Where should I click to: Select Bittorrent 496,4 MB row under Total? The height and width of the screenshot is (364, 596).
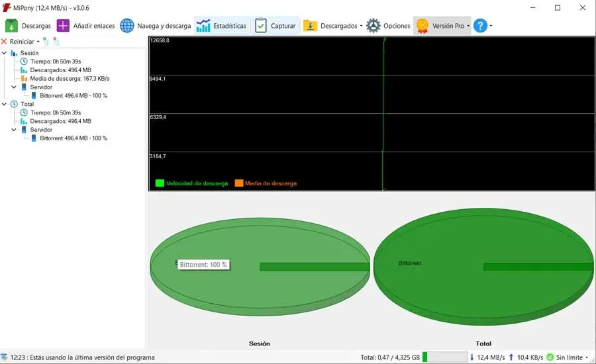click(74, 138)
